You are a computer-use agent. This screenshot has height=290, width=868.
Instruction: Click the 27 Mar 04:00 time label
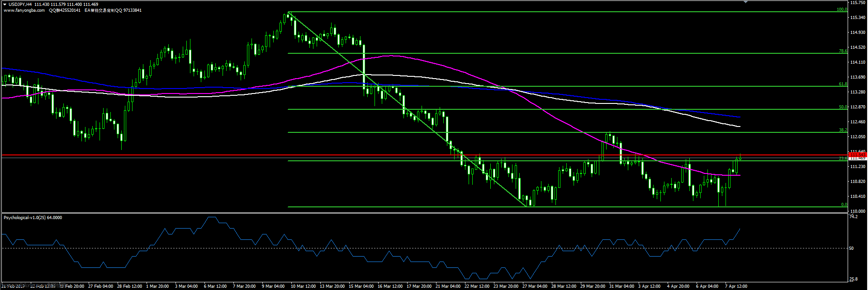click(535, 286)
